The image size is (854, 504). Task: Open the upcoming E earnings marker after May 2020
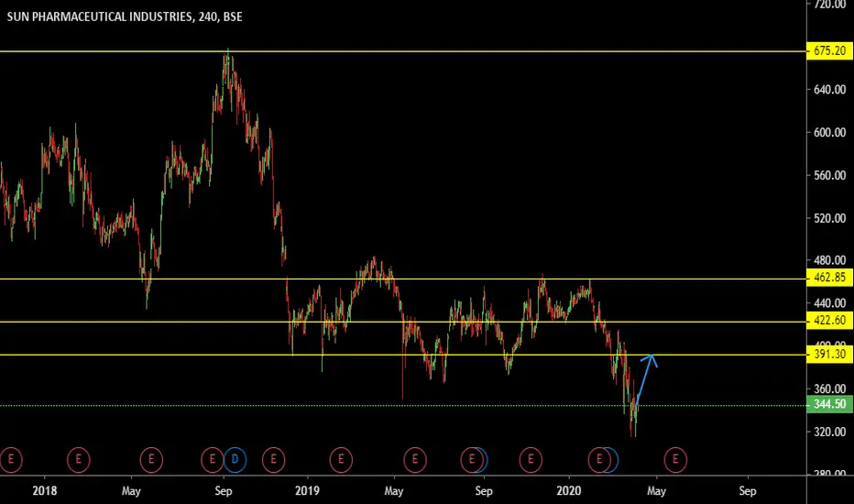pyautogui.click(x=675, y=460)
